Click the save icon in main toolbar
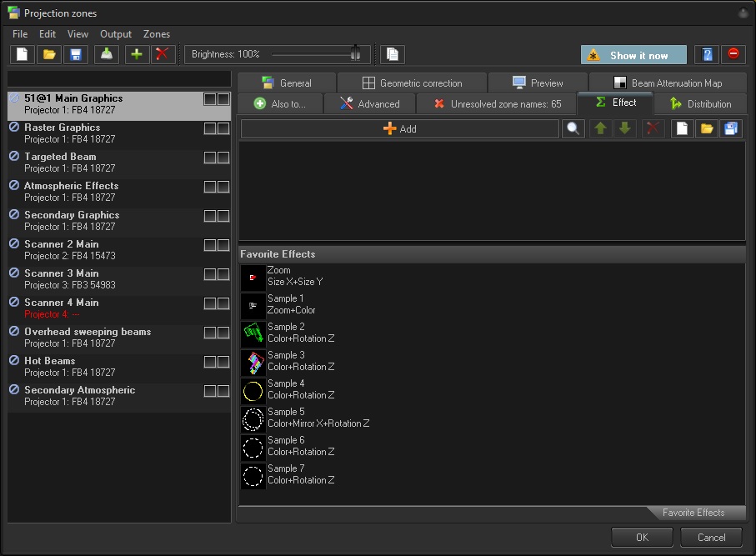Image resolution: width=756 pixels, height=556 pixels. pos(76,55)
